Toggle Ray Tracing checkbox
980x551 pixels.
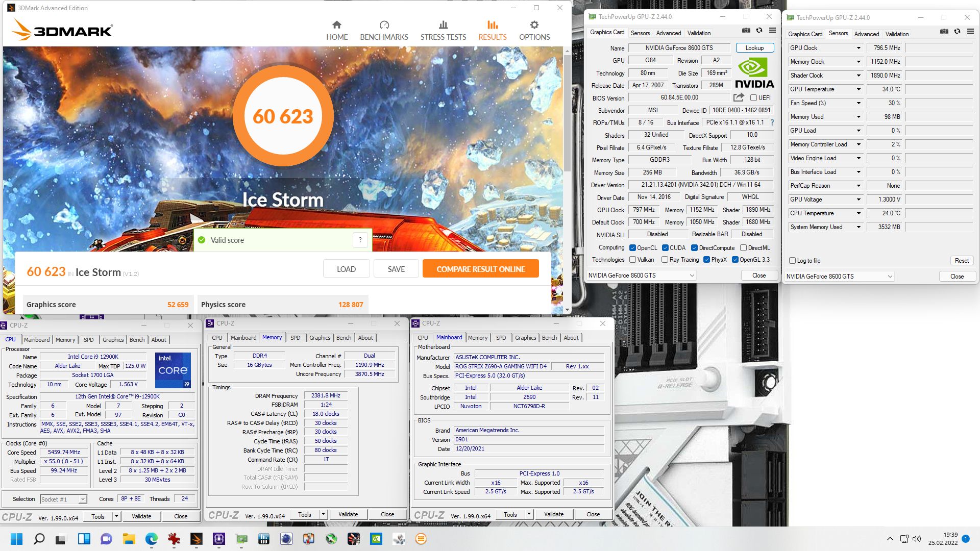(665, 260)
